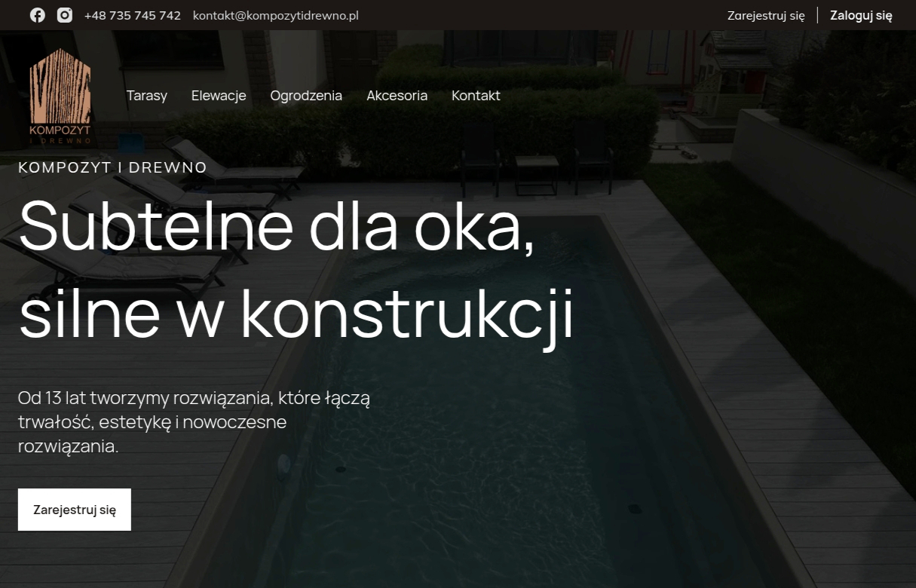Click the kontakt@kompozytidrewno.pl email address
The height and width of the screenshot is (588, 916).
(x=276, y=15)
